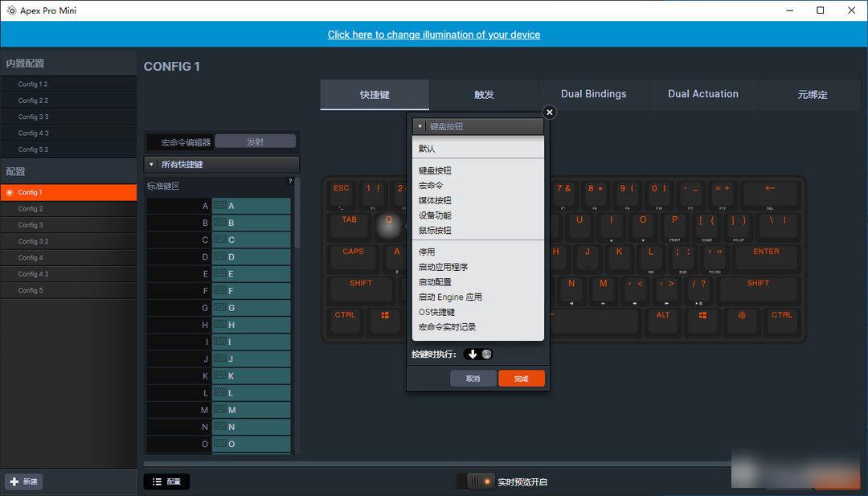
Task: Toggle the 实时预览开启 switch
Action: coord(475,482)
